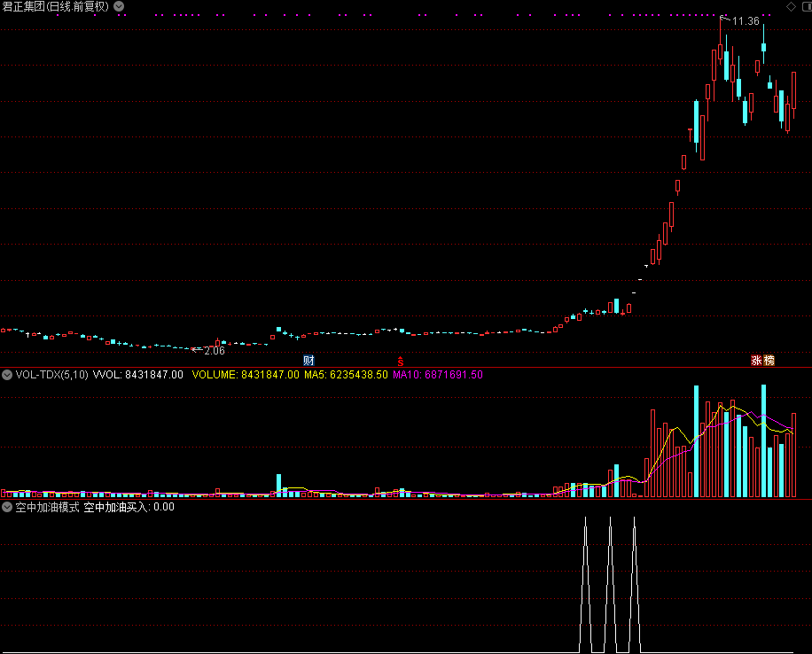This screenshot has height=654, width=812.
Task: Open the 财 financial marker below the chart
Action: (308, 361)
